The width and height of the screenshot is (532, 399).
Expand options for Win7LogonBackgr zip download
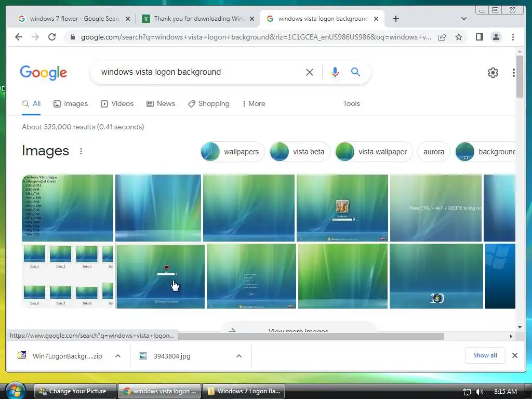tap(118, 356)
